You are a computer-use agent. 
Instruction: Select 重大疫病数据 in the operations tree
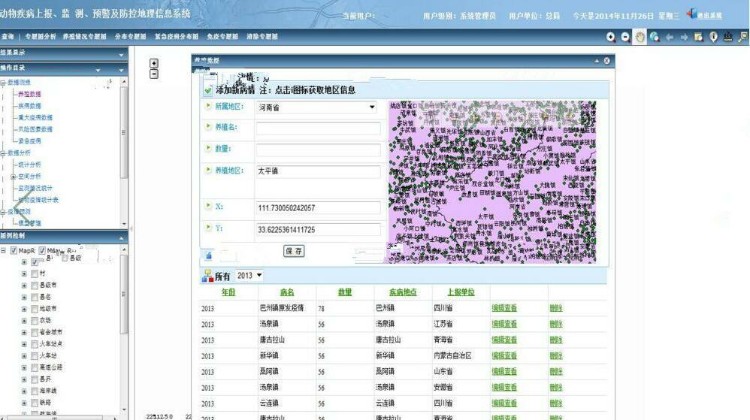tap(35, 118)
